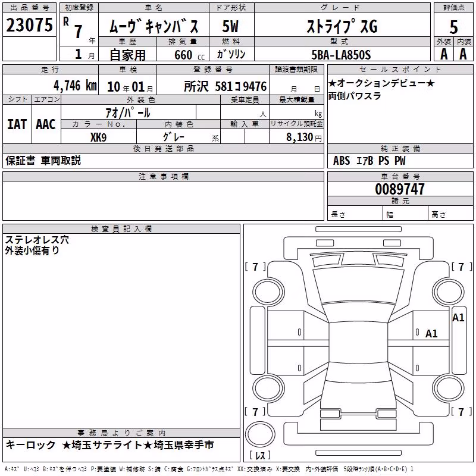This screenshot has width=476, height=476.
Task: Click the sales point 両側パワスラ
Action: pyautogui.click(x=355, y=96)
